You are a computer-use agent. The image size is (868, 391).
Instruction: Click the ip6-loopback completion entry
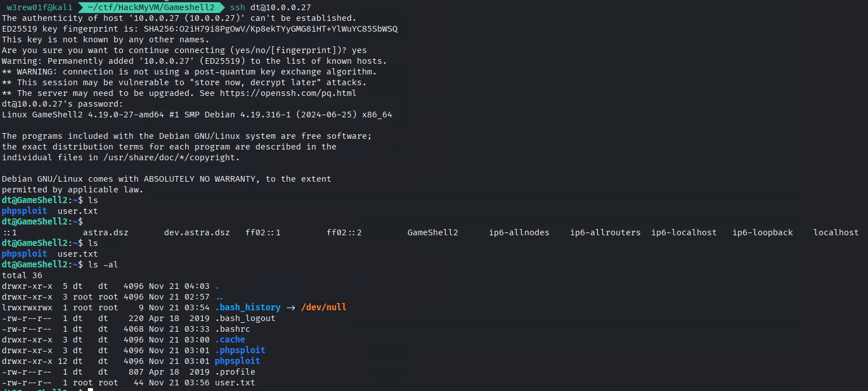pyautogui.click(x=763, y=232)
